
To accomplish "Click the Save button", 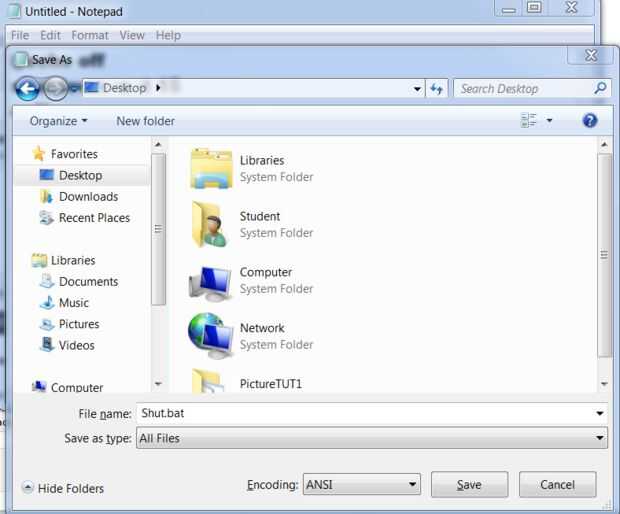I will pos(469,484).
